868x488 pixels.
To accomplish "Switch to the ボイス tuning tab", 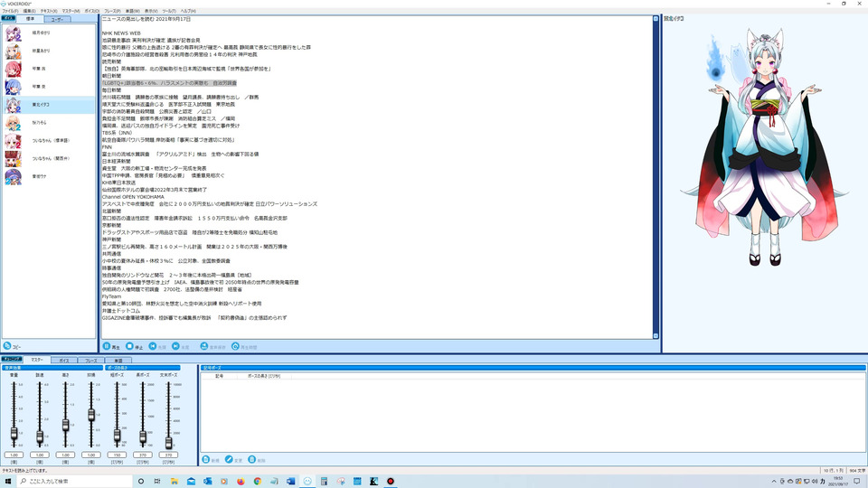I will tap(64, 361).
